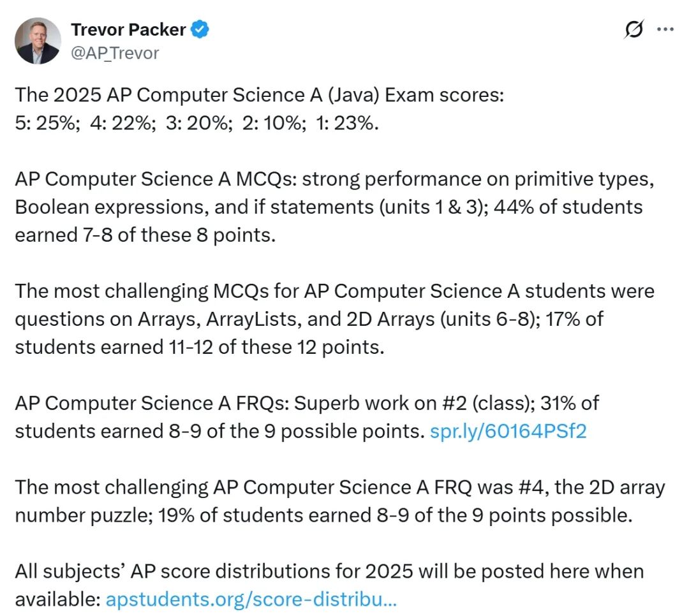Image resolution: width=689 pixels, height=616 pixels.
Task: Click the 'number puzzle; 19% of students' line
Action: (324, 515)
